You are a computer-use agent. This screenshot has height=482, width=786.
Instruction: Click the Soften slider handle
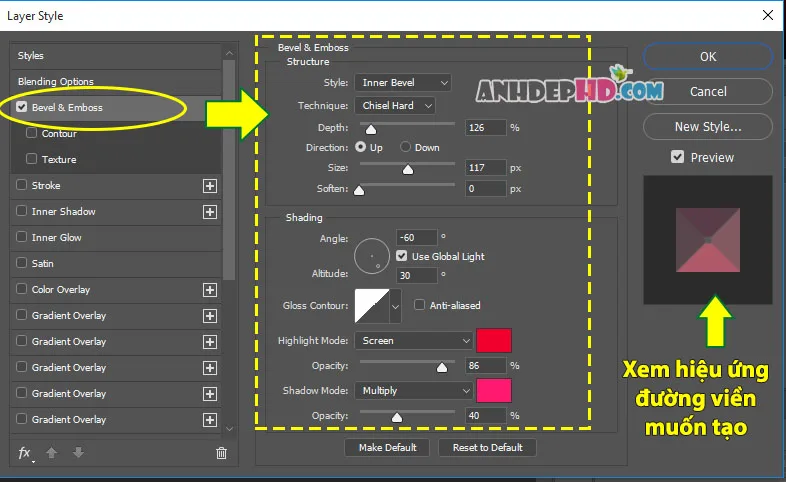[359, 190]
